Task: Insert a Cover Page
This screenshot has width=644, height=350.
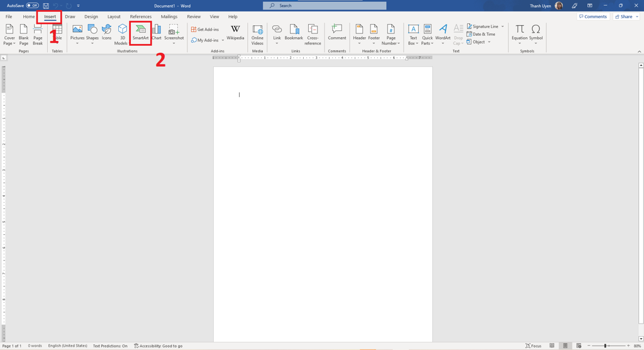Action: (9, 35)
